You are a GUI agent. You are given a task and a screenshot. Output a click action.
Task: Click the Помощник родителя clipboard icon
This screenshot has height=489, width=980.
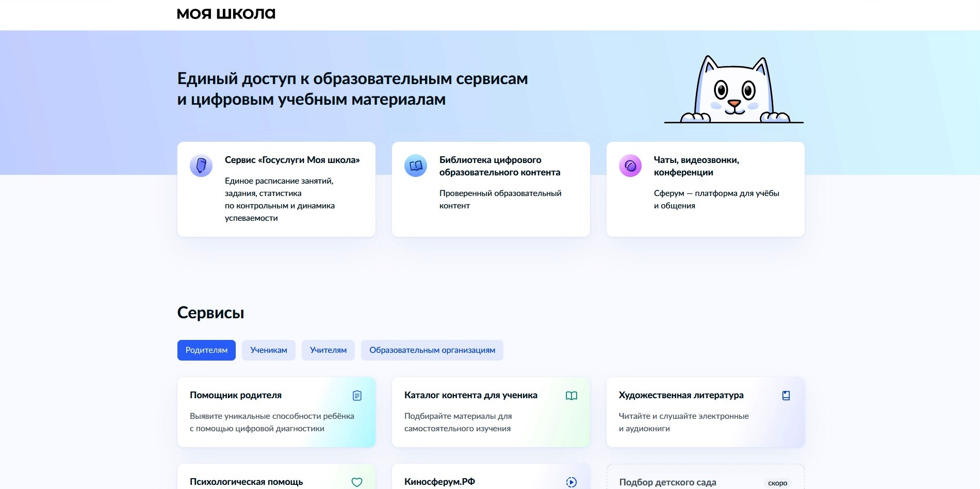tap(357, 396)
